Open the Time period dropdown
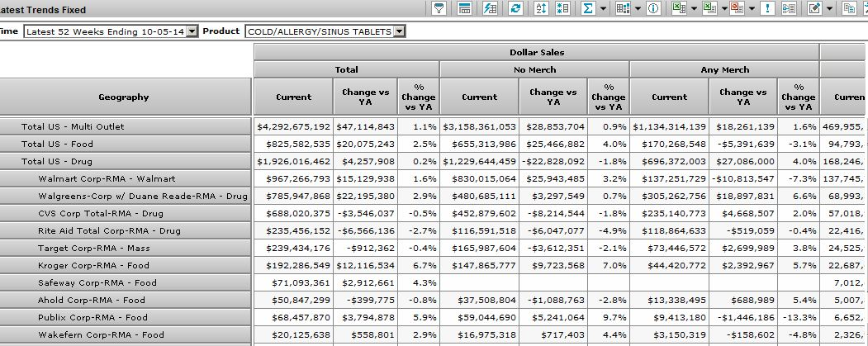 192,31
